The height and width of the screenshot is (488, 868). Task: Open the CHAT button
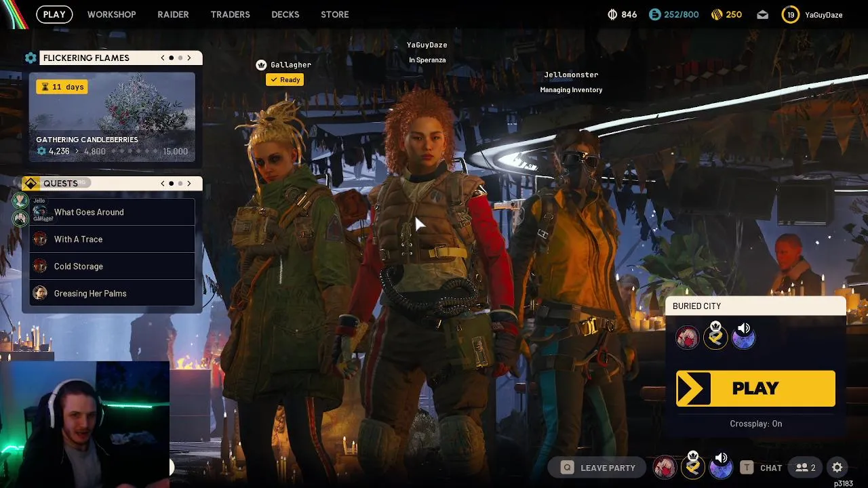(x=762, y=467)
